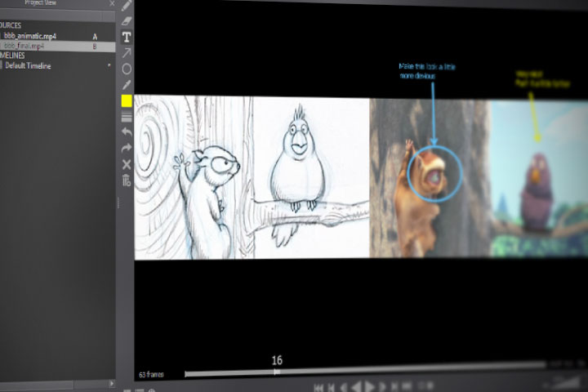Select the Pencil drawing tool
Image resolution: width=588 pixels, height=392 pixels.
tap(127, 5)
